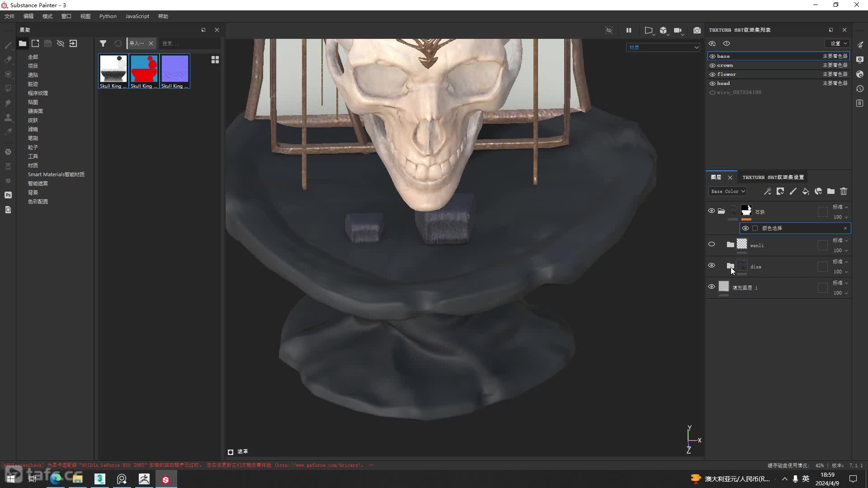Click the add mask icon in layers toolbar
Viewport: 868px width, 488px height.
780,192
